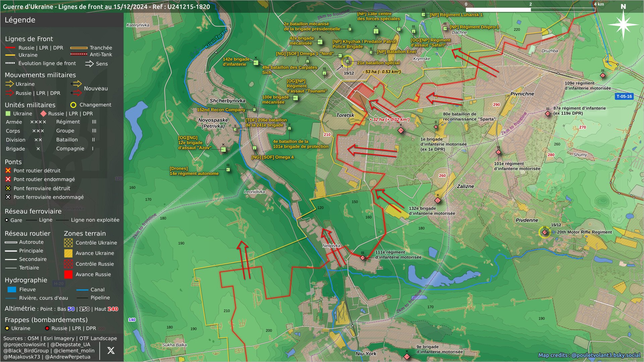Click the Pont ferroviaire endommagé legend icon

point(8,197)
